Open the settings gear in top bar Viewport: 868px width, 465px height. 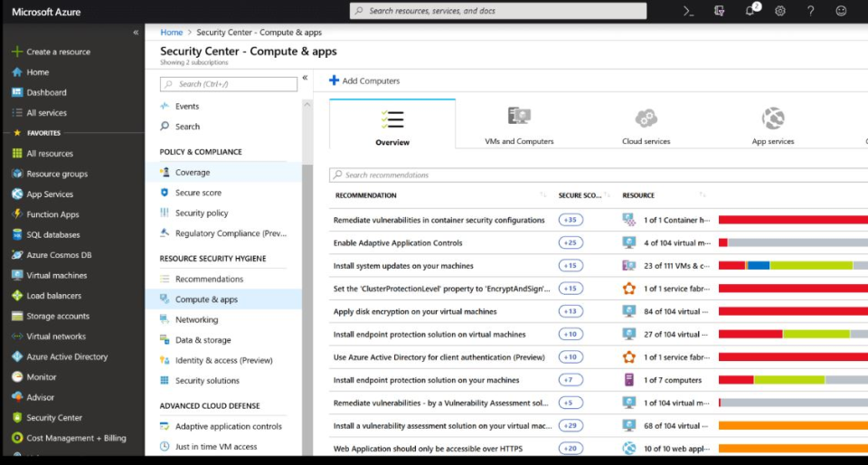coord(780,11)
